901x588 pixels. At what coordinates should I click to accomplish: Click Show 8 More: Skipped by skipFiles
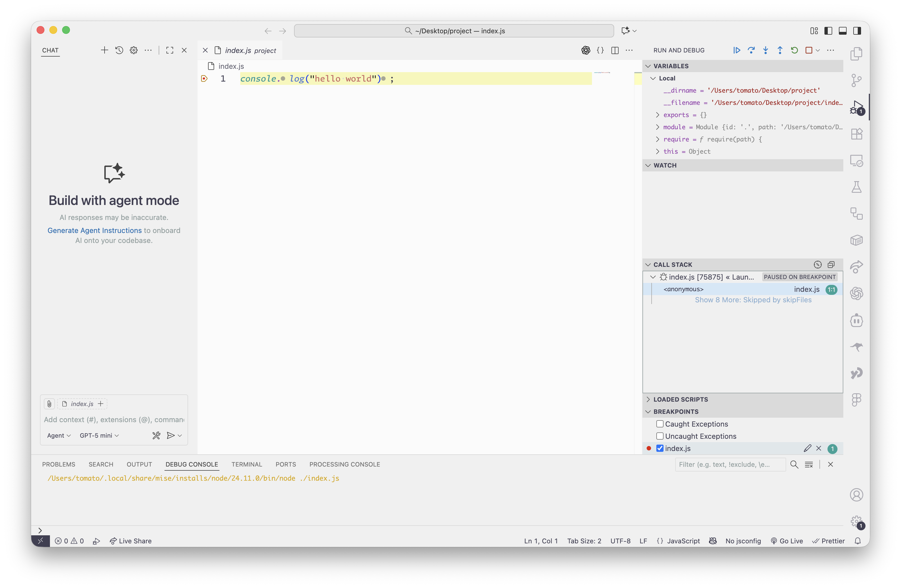753,300
